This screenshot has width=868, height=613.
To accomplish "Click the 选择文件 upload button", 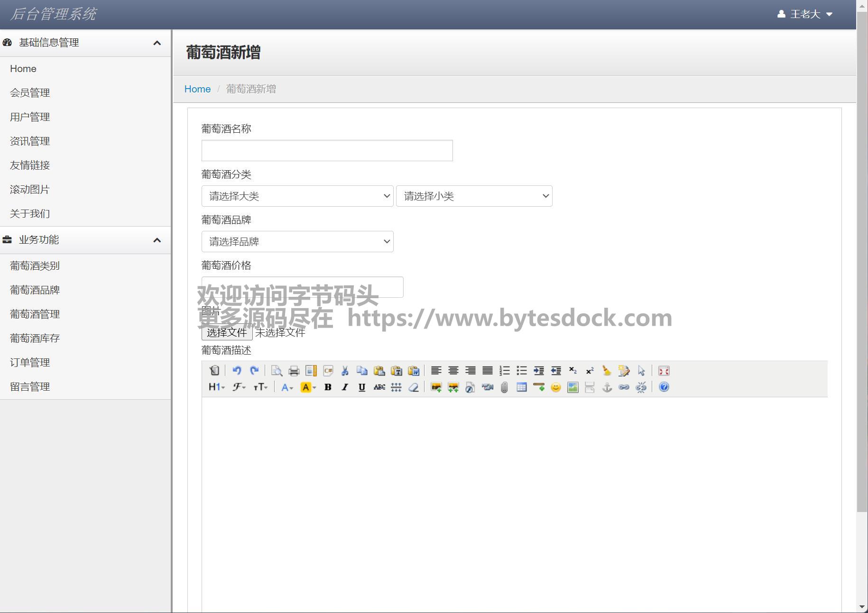I will pyautogui.click(x=227, y=332).
